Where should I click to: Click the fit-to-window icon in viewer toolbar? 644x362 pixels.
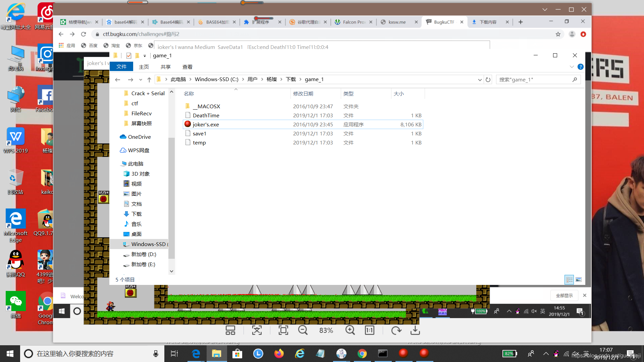pyautogui.click(x=257, y=330)
